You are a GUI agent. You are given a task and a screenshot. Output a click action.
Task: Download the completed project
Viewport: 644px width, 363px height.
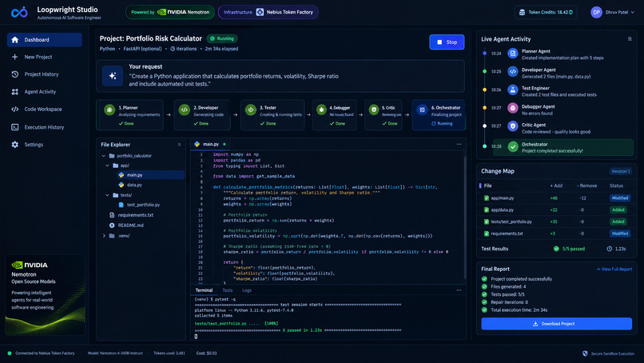[x=557, y=324]
